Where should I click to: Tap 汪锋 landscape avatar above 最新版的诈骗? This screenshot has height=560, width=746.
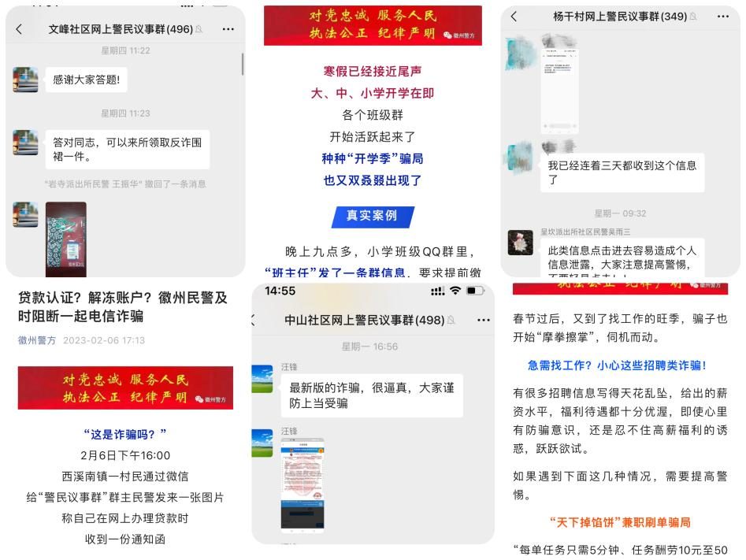pyautogui.click(x=262, y=378)
